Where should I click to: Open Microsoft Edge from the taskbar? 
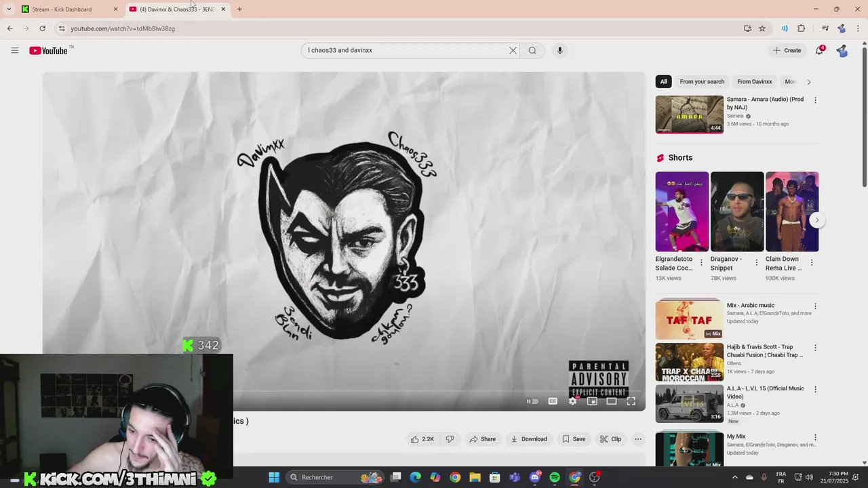coord(416,477)
